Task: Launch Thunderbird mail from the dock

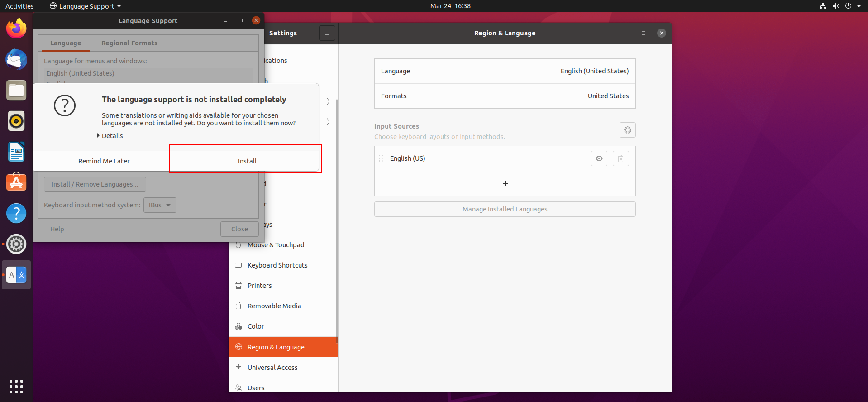Action: [x=16, y=59]
